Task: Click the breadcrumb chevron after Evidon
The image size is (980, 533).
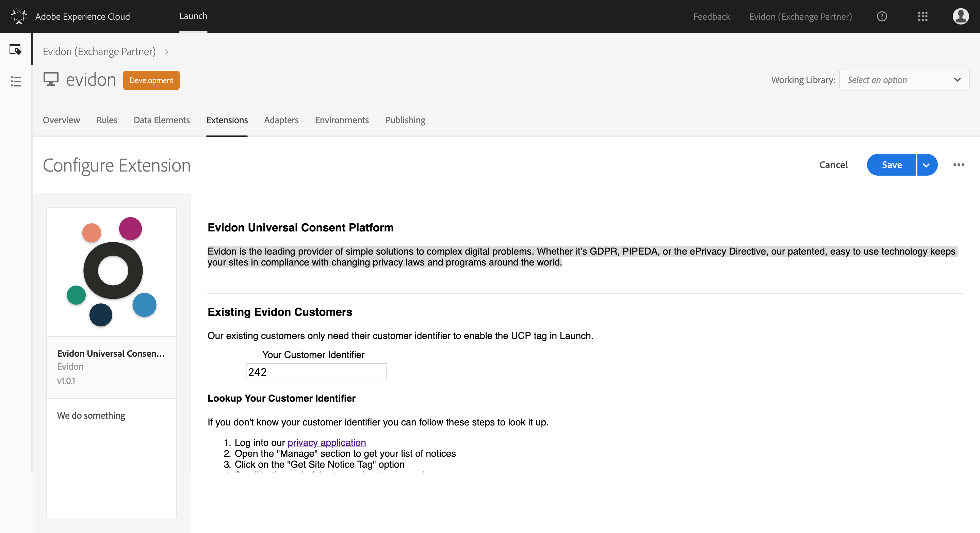Action: (167, 52)
